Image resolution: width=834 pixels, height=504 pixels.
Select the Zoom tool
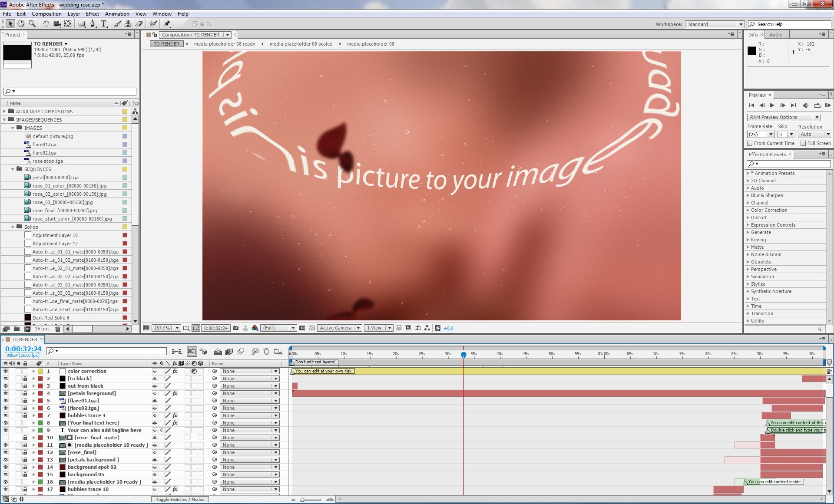coord(32,24)
